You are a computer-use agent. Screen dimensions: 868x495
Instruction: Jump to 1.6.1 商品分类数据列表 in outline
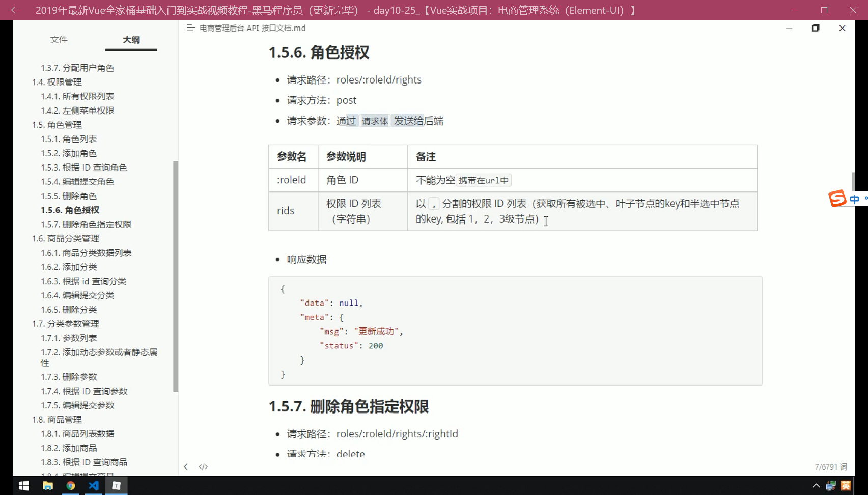(86, 253)
